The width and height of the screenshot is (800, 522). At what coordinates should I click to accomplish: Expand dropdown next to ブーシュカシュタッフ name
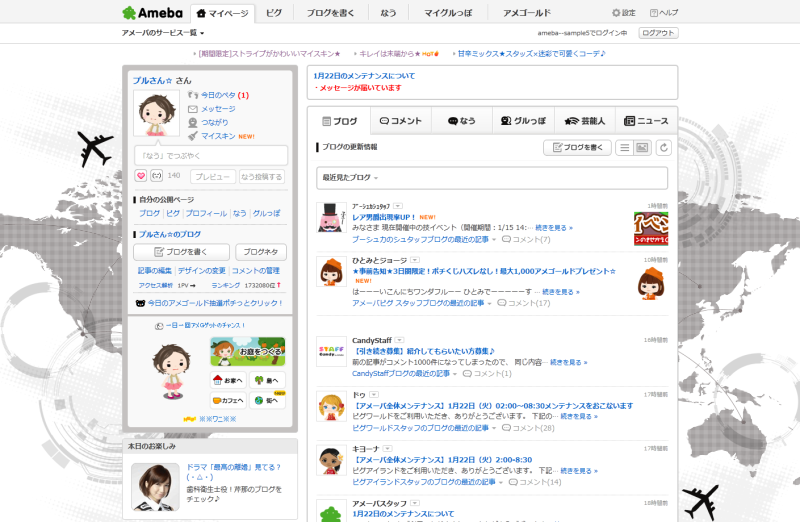coord(398,206)
